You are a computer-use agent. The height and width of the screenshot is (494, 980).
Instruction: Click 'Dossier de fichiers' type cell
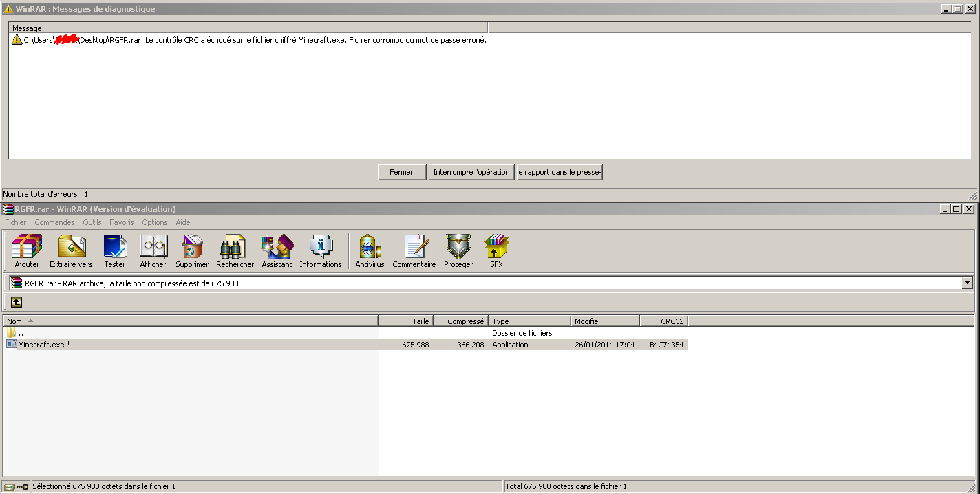[x=522, y=333]
